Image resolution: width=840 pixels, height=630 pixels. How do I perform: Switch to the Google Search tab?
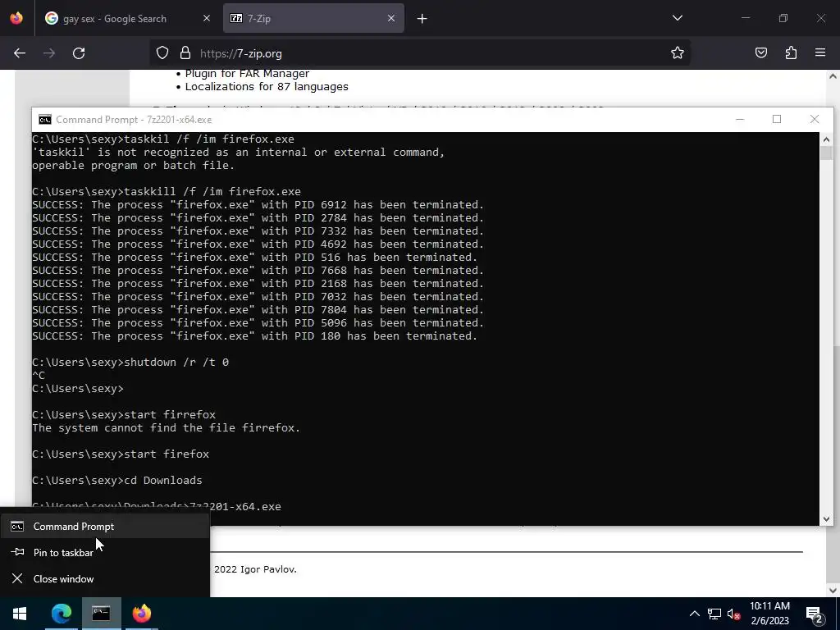click(128, 19)
